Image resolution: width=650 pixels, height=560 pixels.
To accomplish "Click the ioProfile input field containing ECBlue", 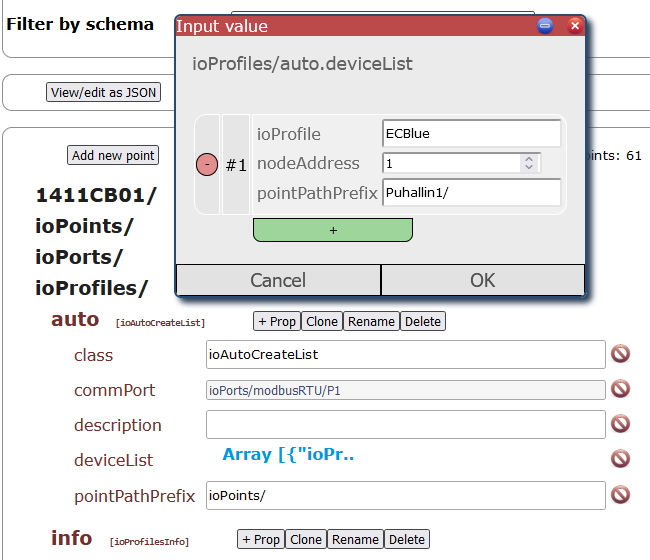I will (x=471, y=134).
